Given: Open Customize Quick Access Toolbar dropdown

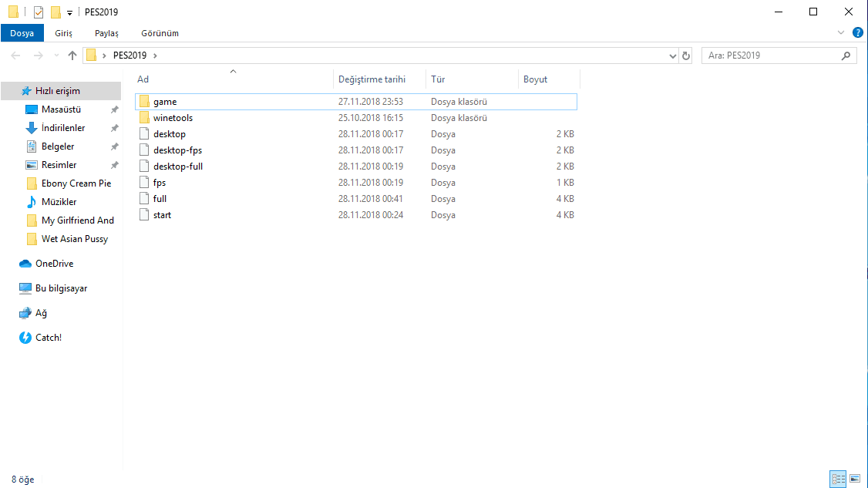Looking at the screenshot, I should [69, 12].
